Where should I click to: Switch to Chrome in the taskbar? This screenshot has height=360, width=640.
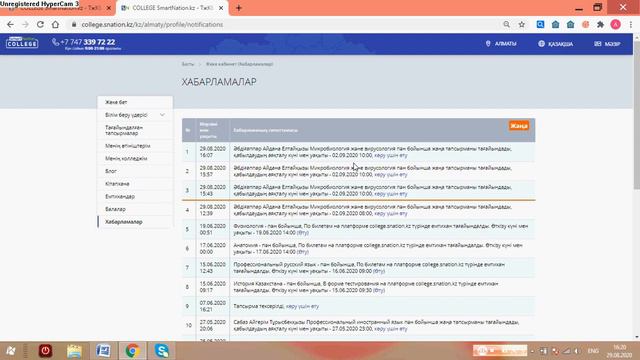tap(132, 351)
